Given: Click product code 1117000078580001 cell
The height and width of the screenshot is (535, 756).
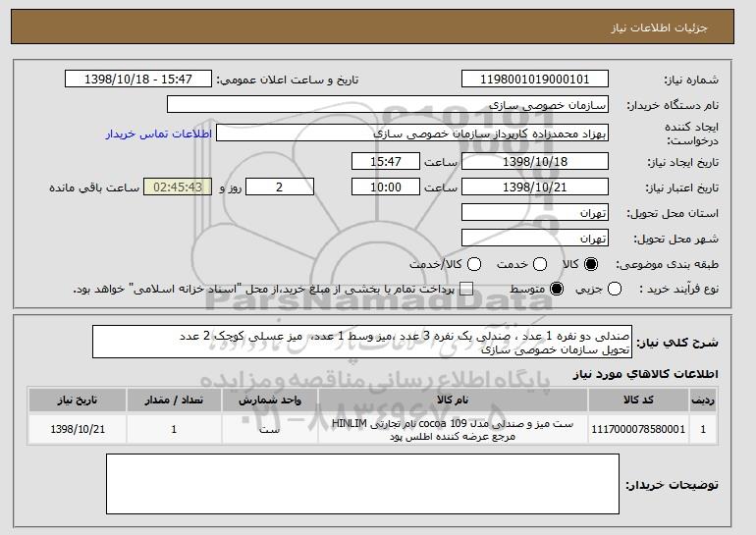Looking at the screenshot, I should [x=638, y=429].
